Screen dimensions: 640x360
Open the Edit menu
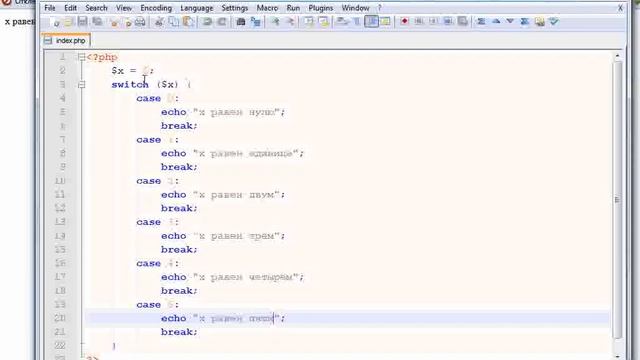[x=70, y=8]
